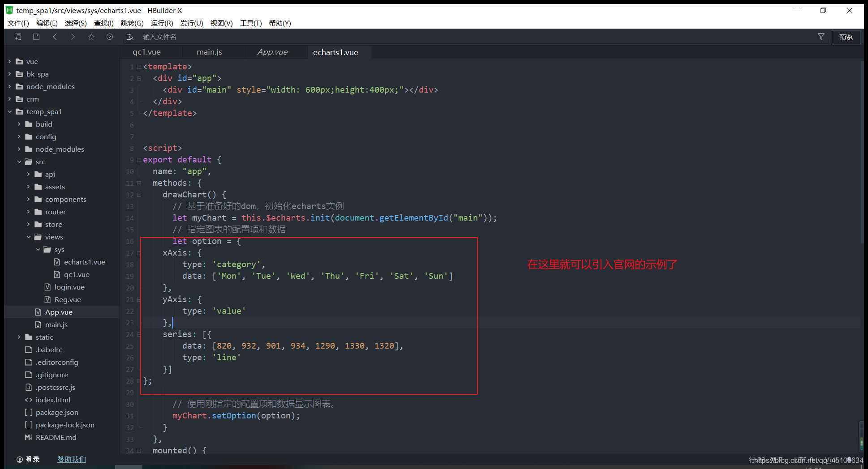868x469 pixels.
Task: Fold the mounted block at line 34
Action: (x=139, y=451)
